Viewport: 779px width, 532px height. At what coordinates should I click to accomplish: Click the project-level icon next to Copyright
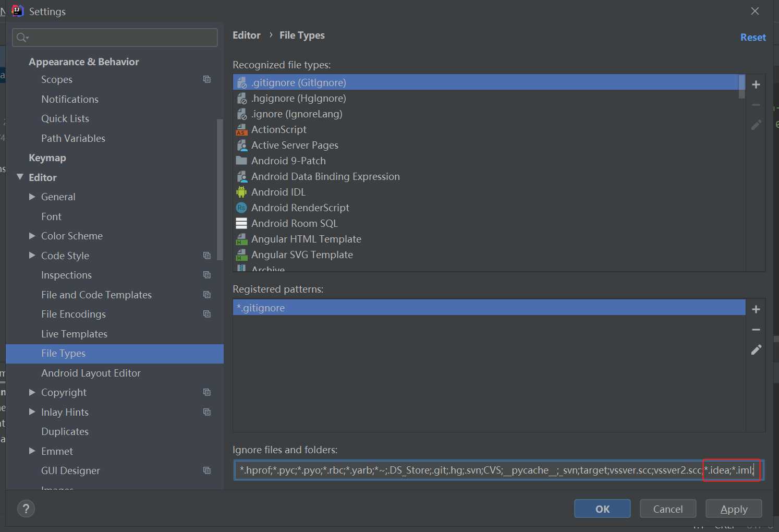[207, 392]
